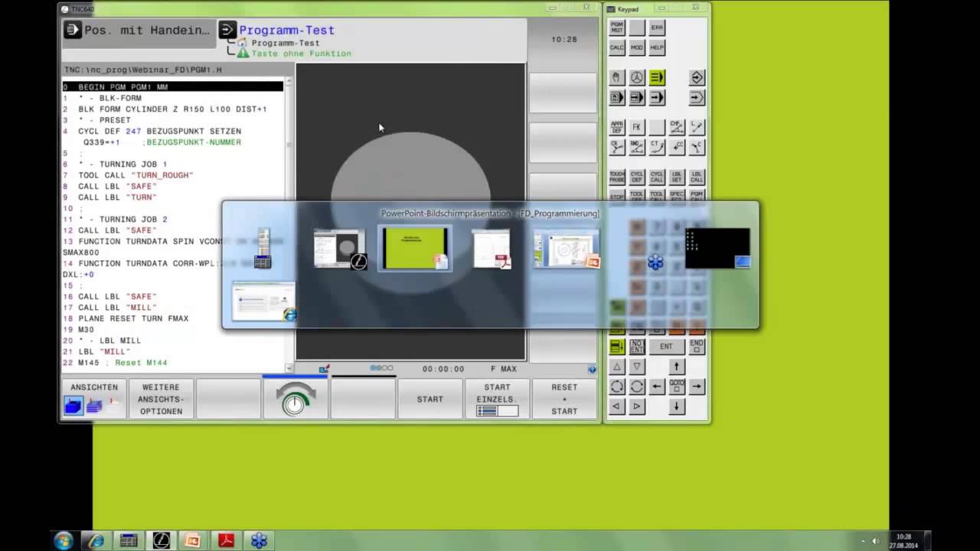Viewport: 980px width, 551px height.
Task: Click the CR circle radius key
Action: 616,147
